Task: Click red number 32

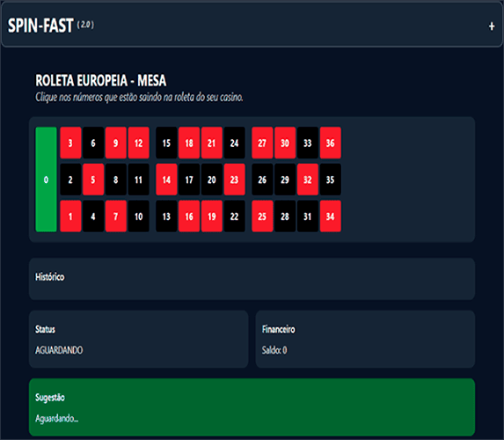Action: tap(308, 180)
